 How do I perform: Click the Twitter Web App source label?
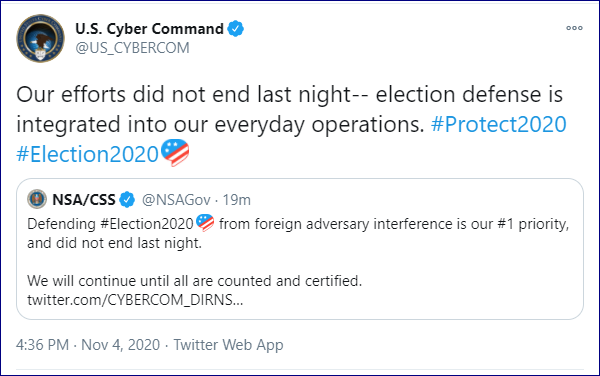[228, 345]
